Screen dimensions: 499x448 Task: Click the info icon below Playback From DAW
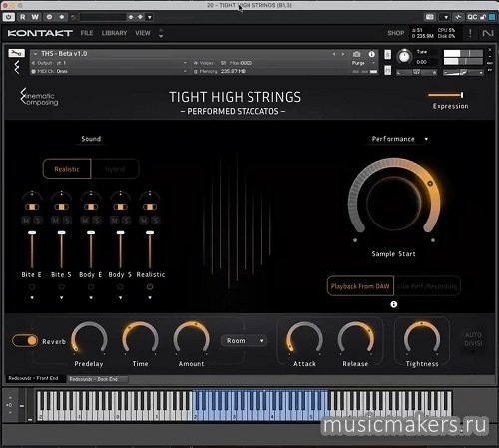pos(394,304)
